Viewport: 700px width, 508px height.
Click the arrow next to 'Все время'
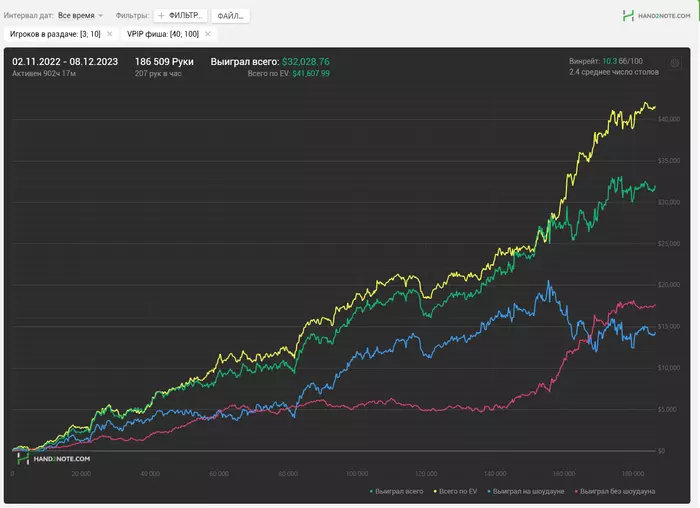pyautogui.click(x=101, y=16)
